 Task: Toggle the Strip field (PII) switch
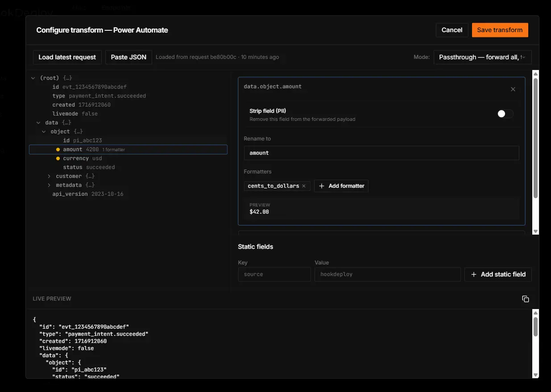[505, 114]
